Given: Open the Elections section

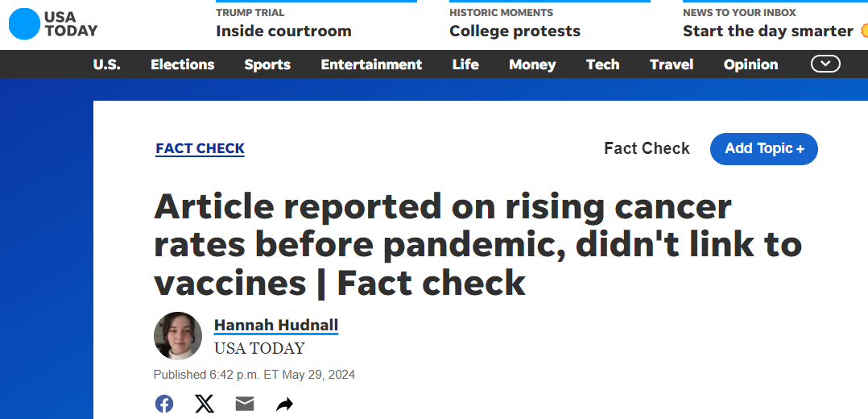Looking at the screenshot, I should [182, 64].
